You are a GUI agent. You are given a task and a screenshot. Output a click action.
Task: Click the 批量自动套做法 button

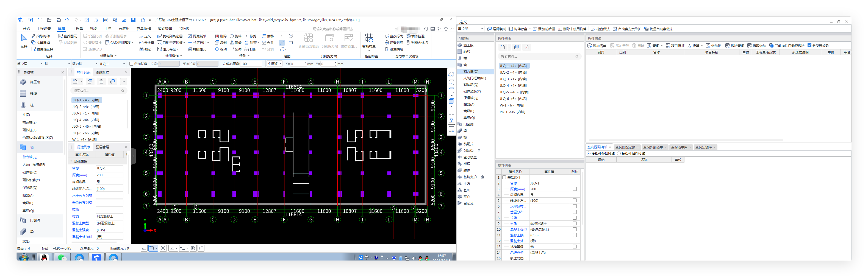(658, 29)
